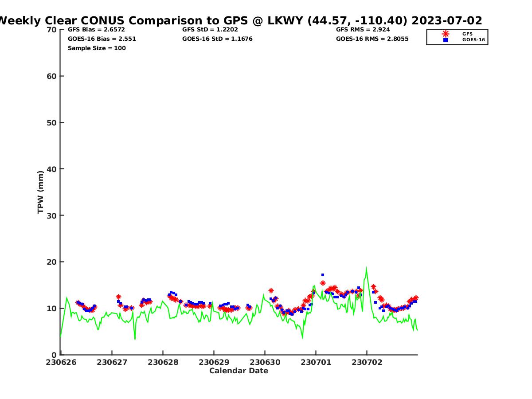This screenshot has height=399, width=532.
Task: Click the 40 tick on the y-axis
Action: tap(51, 169)
